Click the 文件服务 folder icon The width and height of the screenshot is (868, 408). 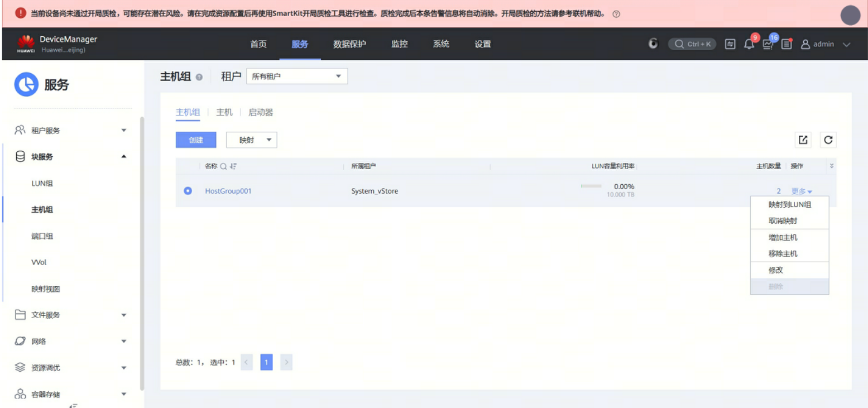point(20,315)
